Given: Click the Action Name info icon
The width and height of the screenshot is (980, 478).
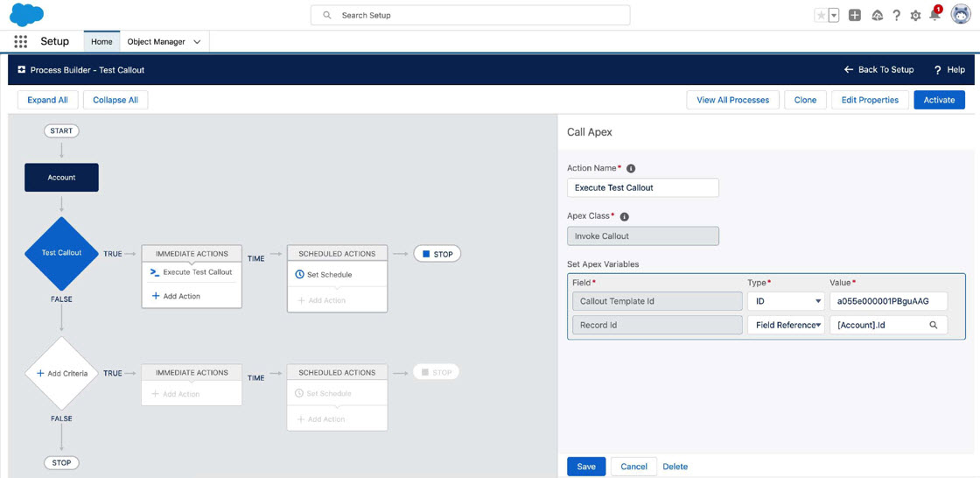Looking at the screenshot, I should pos(631,168).
